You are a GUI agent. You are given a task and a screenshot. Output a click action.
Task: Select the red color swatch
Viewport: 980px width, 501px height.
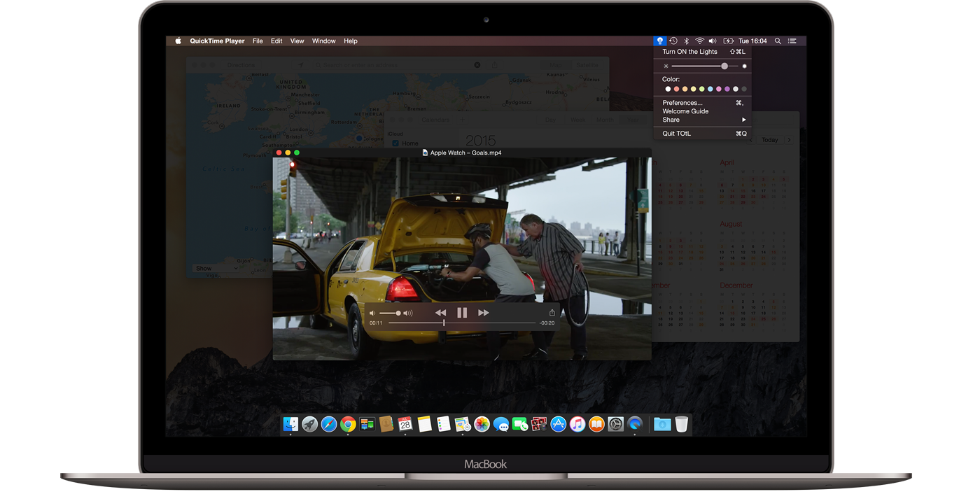tap(676, 89)
